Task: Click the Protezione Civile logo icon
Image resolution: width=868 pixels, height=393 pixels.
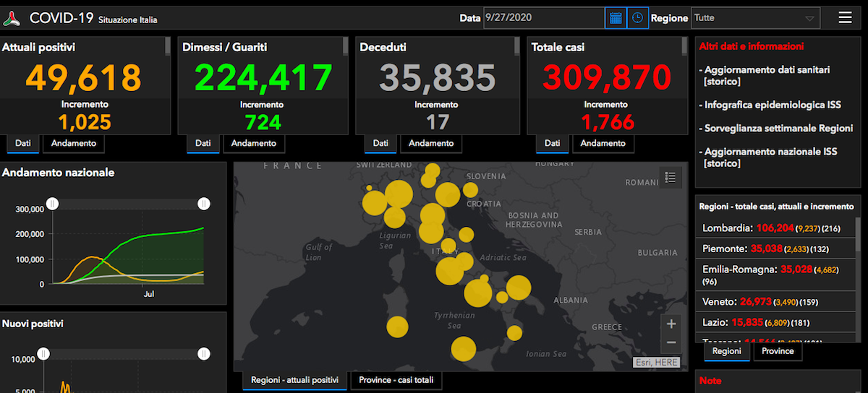Action: pyautogui.click(x=14, y=18)
